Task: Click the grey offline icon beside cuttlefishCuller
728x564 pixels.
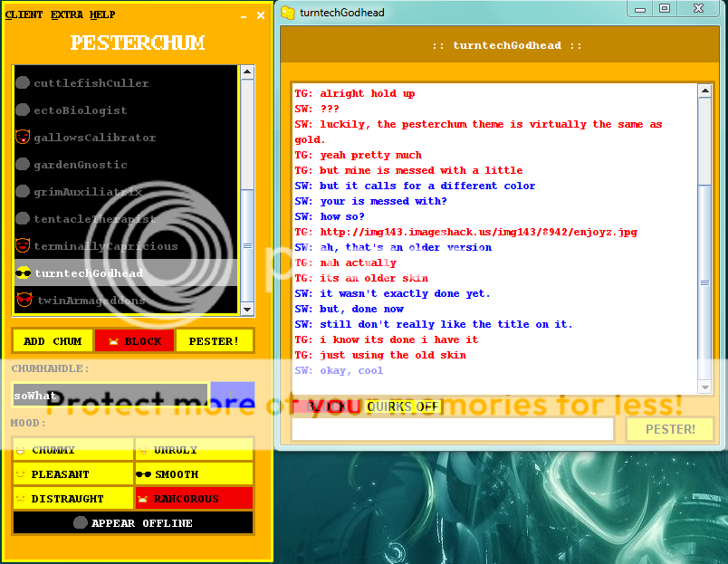Action: point(23,83)
